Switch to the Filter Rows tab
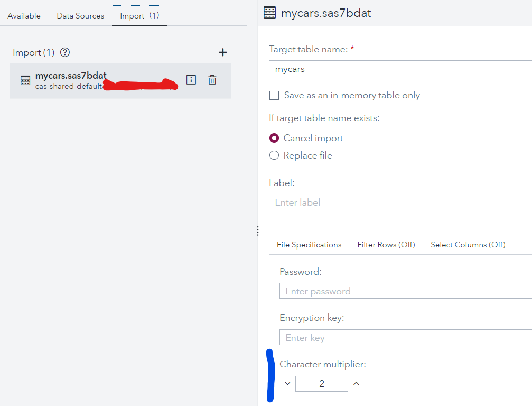Viewport: 532px width, 406px height. coord(386,245)
